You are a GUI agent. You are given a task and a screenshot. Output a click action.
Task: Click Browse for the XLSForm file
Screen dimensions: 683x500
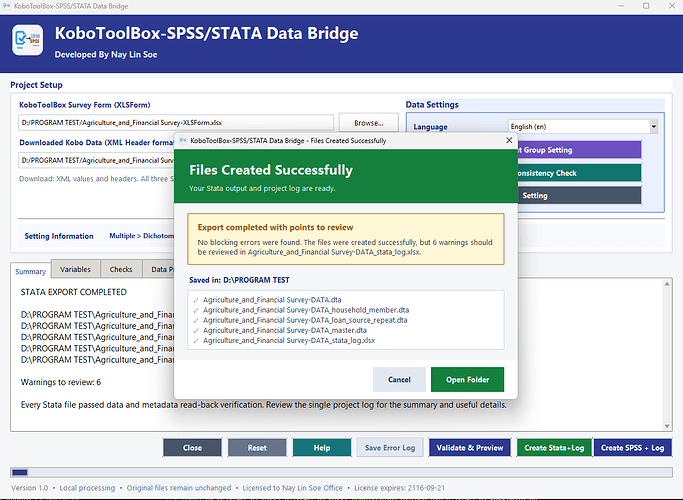[369, 123]
